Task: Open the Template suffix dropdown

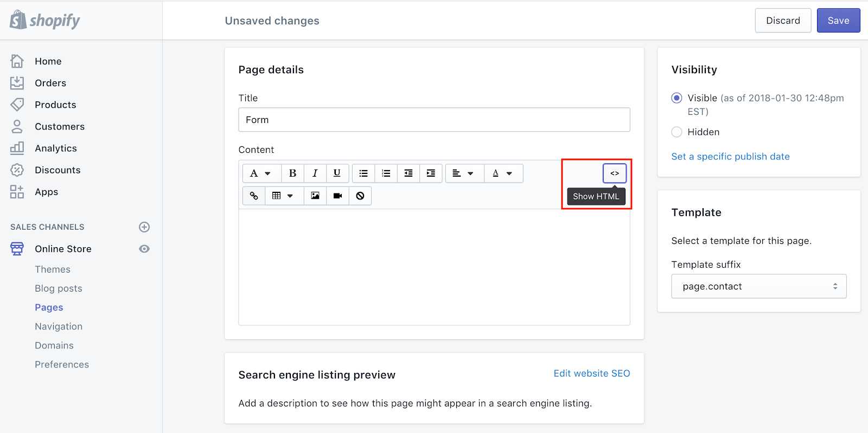Action: click(x=758, y=286)
